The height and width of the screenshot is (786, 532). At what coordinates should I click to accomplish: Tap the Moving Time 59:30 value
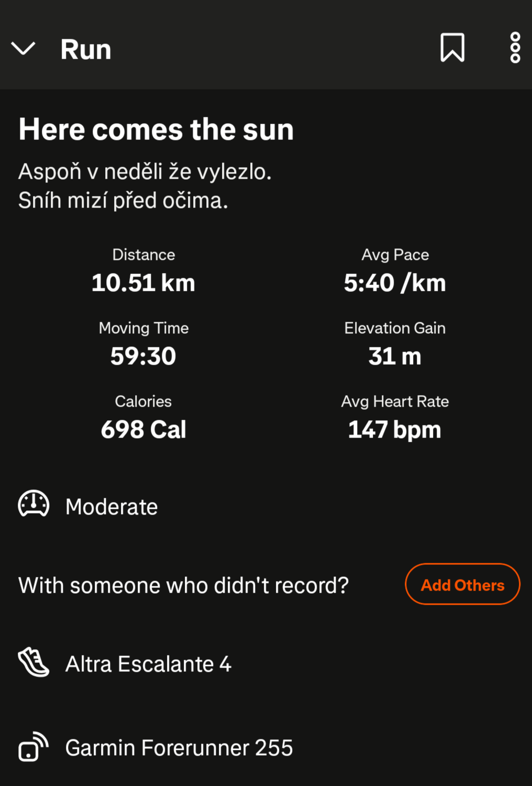tap(143, 356)
